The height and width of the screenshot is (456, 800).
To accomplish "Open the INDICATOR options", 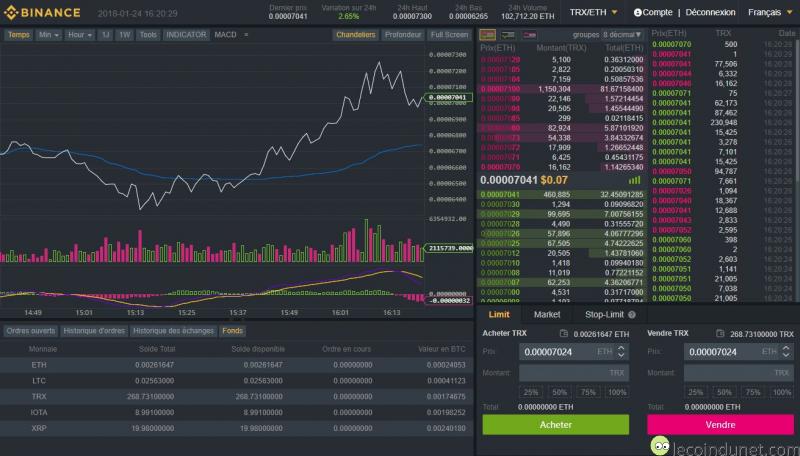I will click(x=186, y=35).
